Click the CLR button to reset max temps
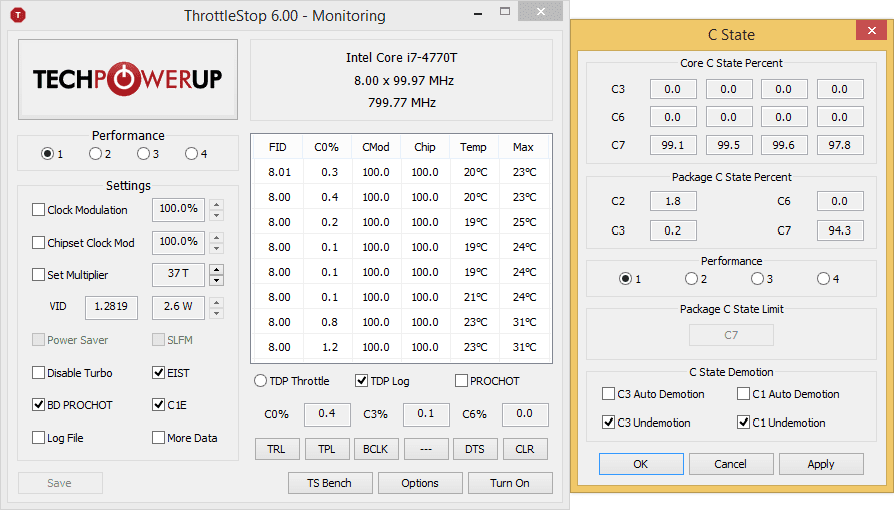894x510 pixels. coord(525,449)
